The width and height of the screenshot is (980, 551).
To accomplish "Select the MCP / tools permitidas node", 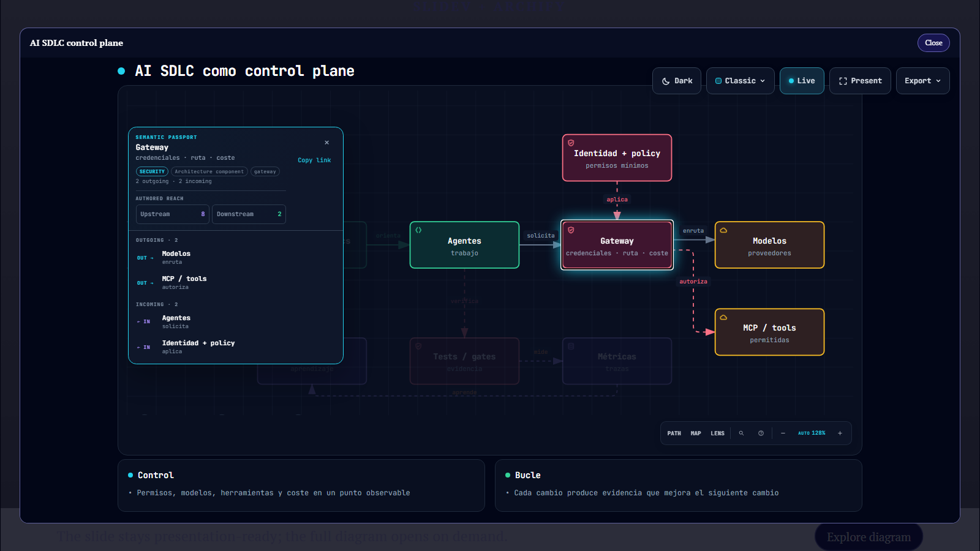I will point(769,332).
